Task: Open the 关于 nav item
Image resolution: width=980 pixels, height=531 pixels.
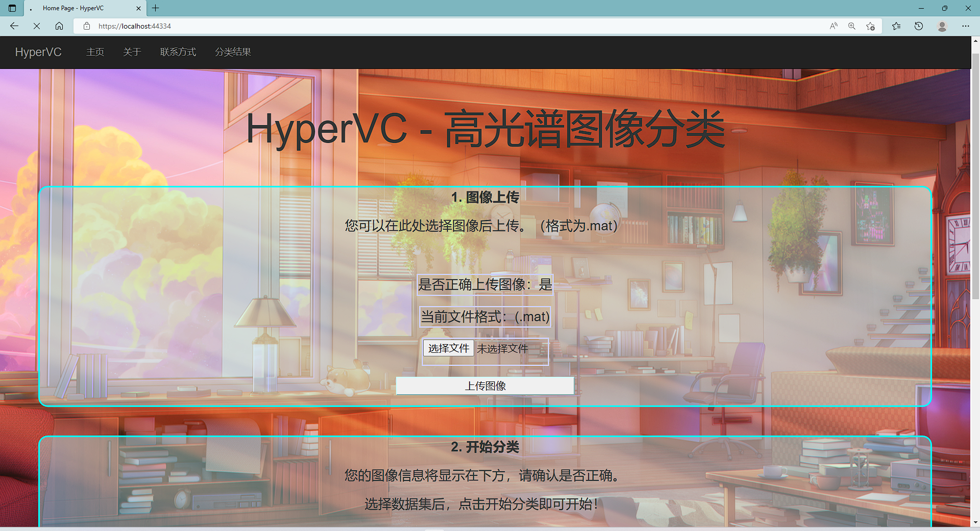Action: click(132, 52)
